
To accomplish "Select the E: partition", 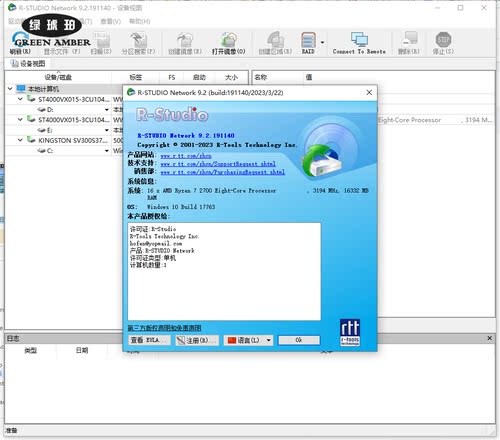I will tap(50, 130).
